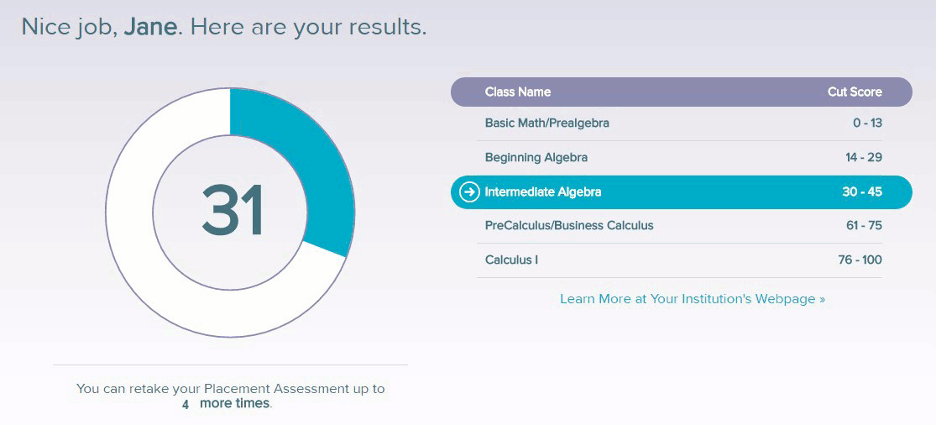Click the circled arrow icon beside Intermediate Algebra

(469, 192)
